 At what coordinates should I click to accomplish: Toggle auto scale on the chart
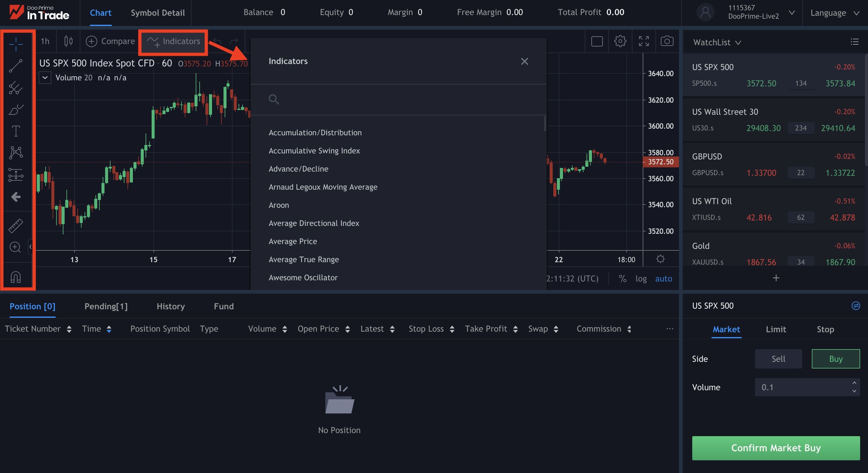pyautogui.click(x=664, y=278)
